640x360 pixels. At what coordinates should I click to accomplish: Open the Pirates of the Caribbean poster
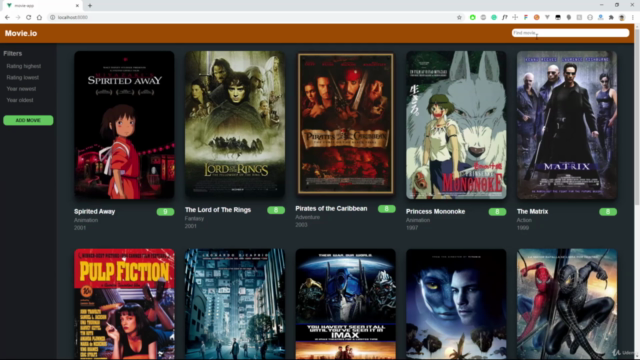click(345, 123)
